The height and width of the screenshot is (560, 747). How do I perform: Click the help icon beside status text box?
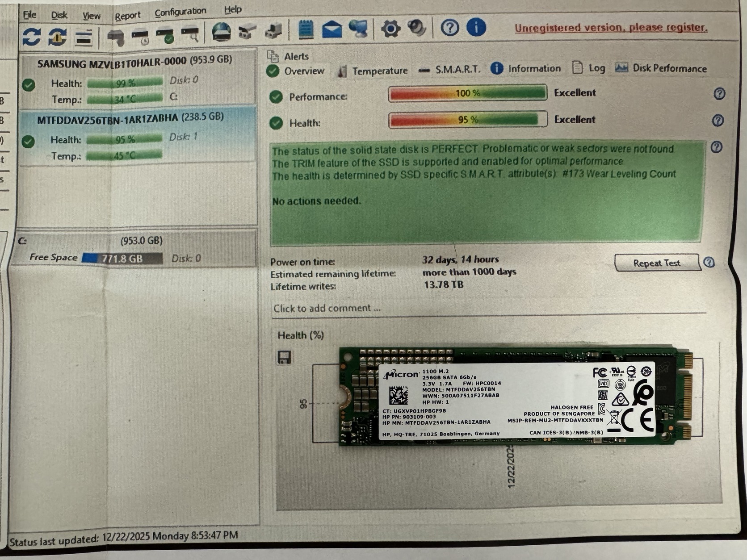click(x=716, y=147)
